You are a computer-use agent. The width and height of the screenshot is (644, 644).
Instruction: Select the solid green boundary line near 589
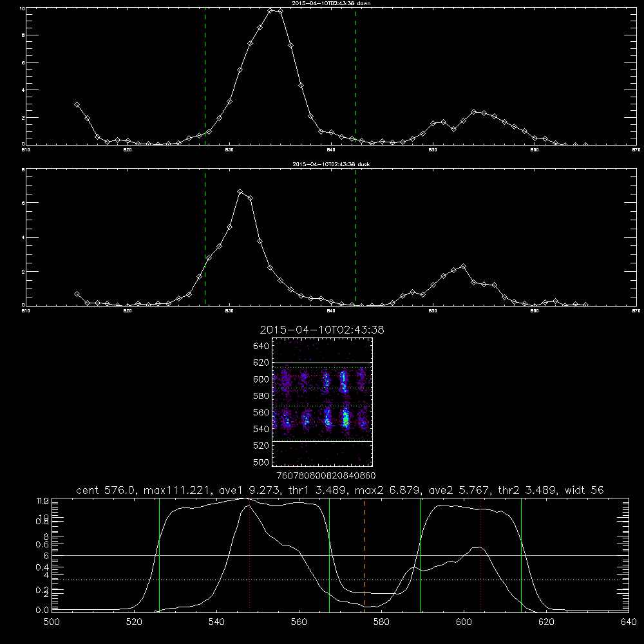pos(420,555)
